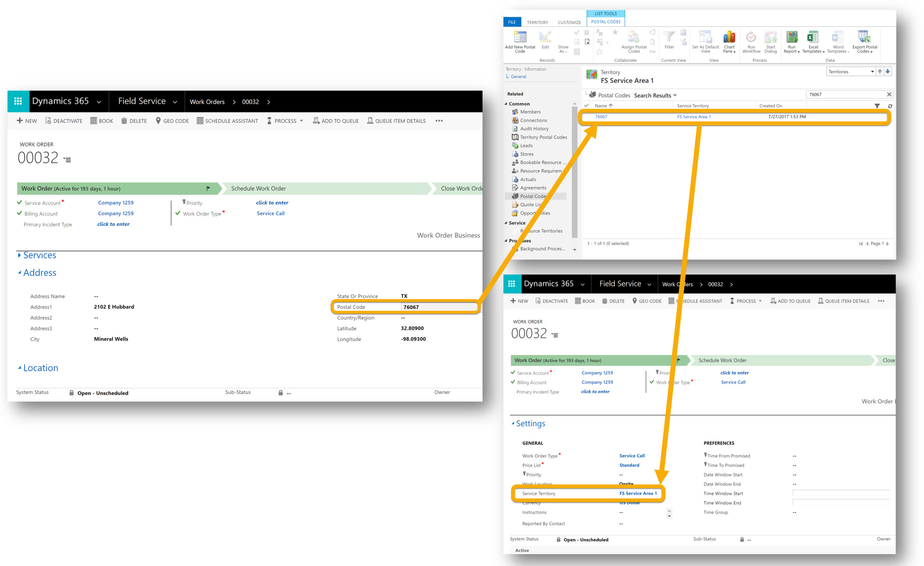Open more commands ellipsis in left Work Order window
The height and width of the screenshot is (566, 924).
(439, 121)
